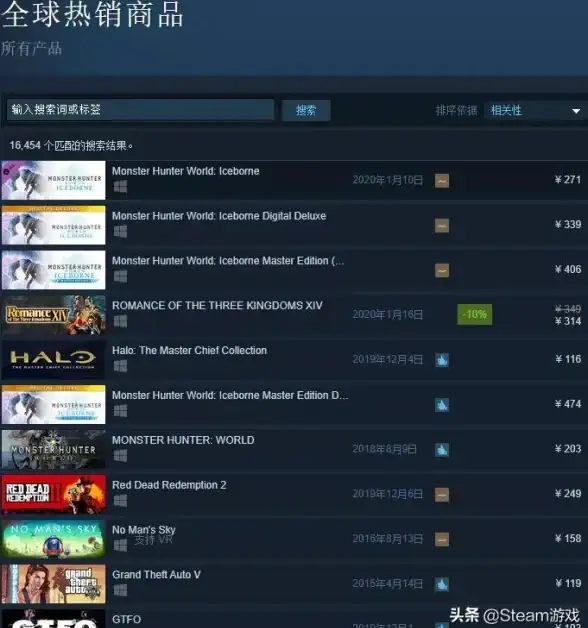Click the review icon for Monster Hunter World: Iceborne
The height and width of the screenshot is (628, 588).
(442, 181)
